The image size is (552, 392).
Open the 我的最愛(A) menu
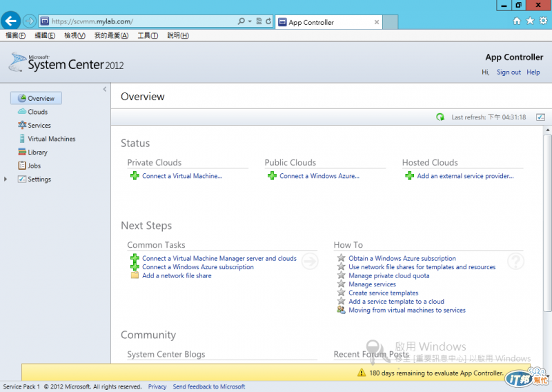(x=111, y=35)
